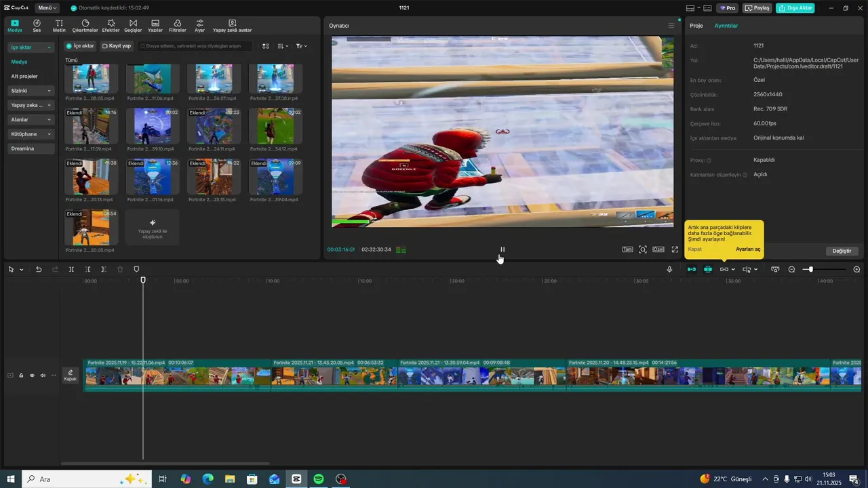Expand the Alanlar sidebar section
The width and height of the screenshot is (868, 488).
pyautogui.click(x=31, y=119)
